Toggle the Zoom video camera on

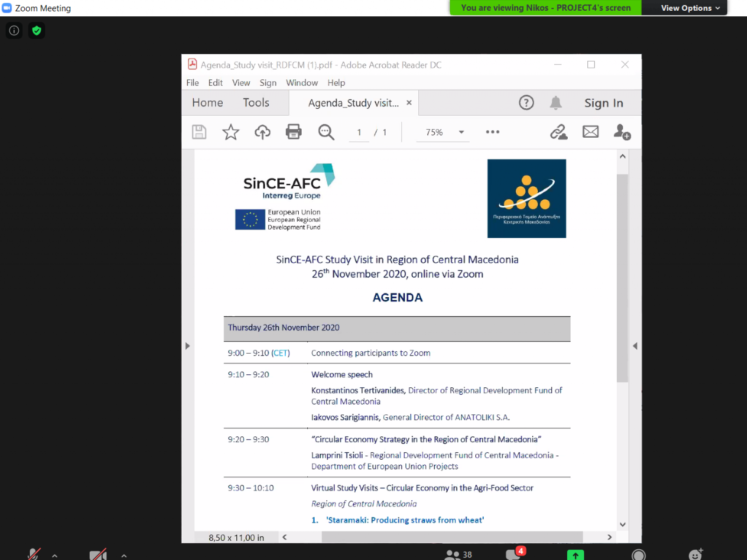pyautogui.click(x=98, y=554)
